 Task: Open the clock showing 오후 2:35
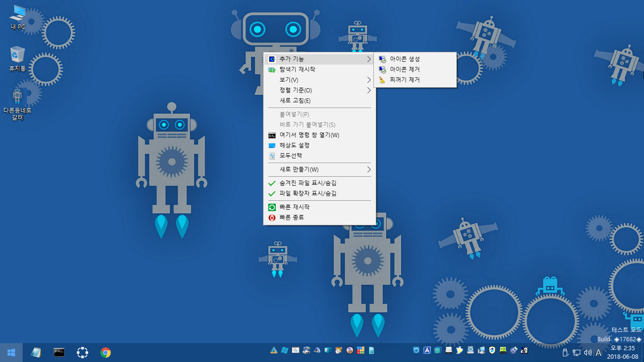(623, 353)
